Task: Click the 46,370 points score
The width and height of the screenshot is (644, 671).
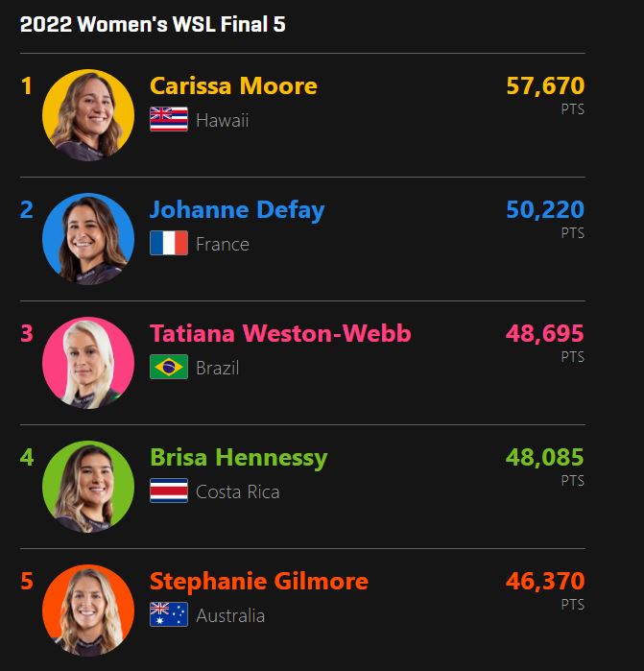Action: 544,582
